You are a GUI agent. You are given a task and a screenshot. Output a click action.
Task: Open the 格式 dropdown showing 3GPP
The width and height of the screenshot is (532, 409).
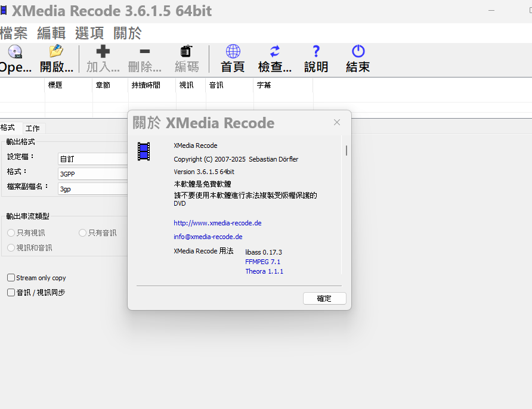pyautogui.click(x=92, y=173)
